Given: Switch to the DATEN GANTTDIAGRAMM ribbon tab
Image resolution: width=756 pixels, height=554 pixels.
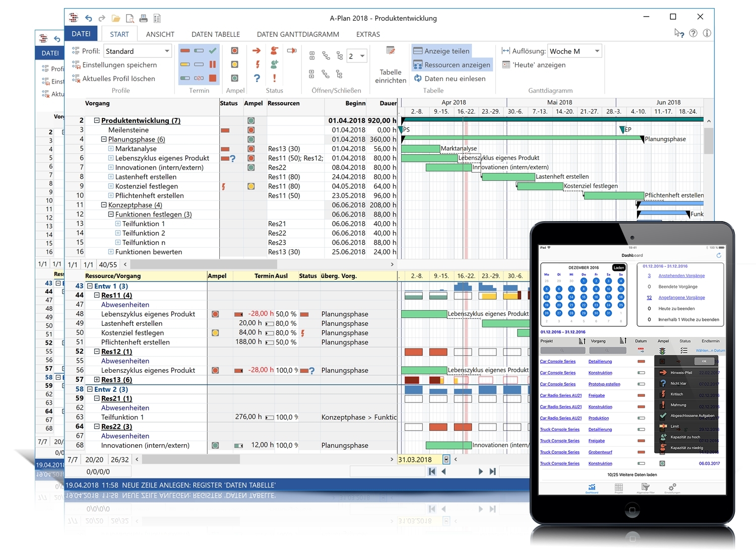Looking at the screenshot, I should coord(298,34).
